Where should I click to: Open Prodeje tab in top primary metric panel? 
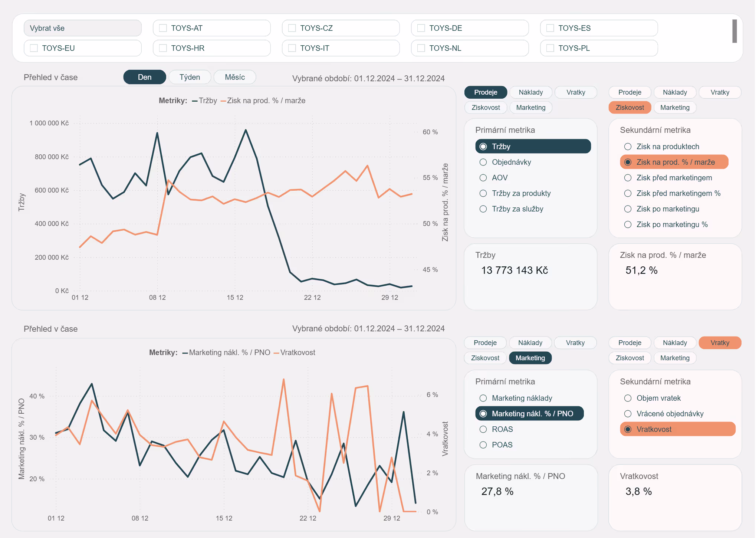tap(486, 92)
